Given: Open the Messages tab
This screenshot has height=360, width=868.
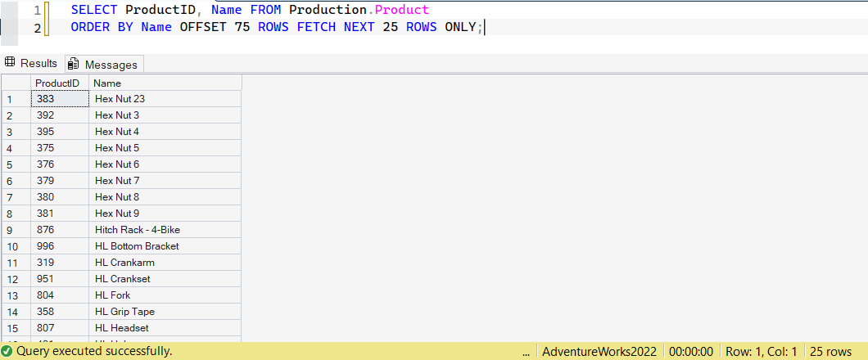Looking at the screenshot, I should pyautogui.click(x=104, y=64).
